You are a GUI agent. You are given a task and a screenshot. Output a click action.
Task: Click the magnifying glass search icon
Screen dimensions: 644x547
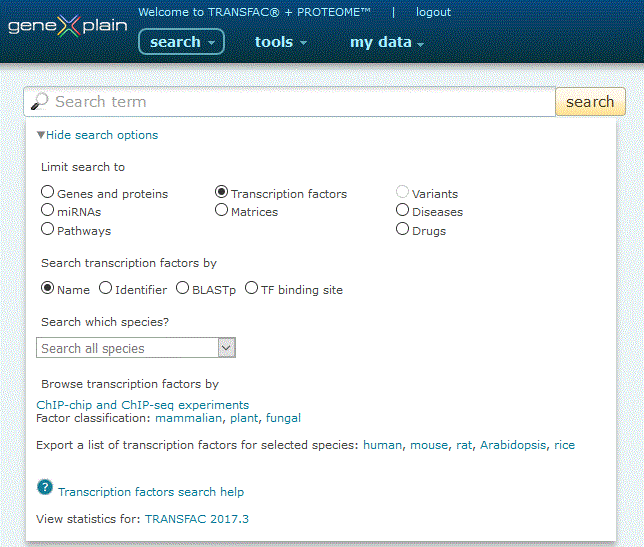tap(40, 101)
